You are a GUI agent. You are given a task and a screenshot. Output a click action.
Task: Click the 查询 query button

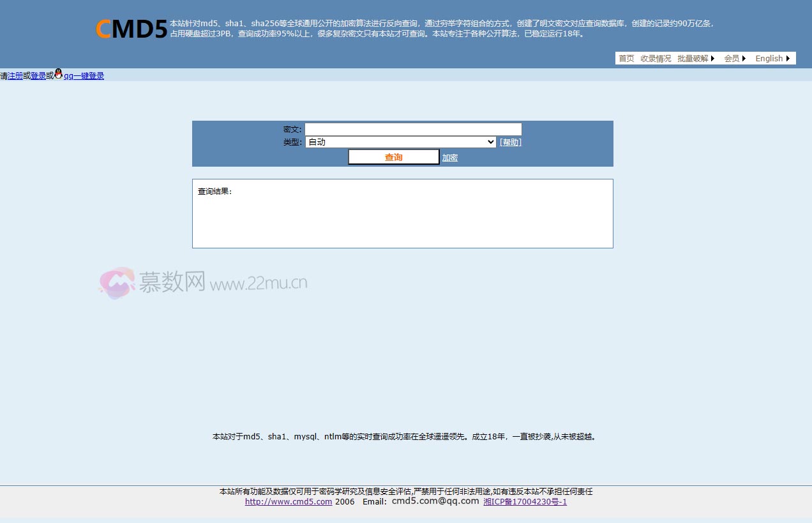(393, 156)
